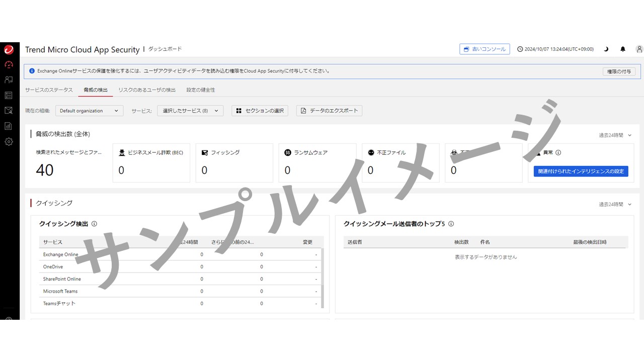Click the envelope icon on フィッシング card
Screen dimensions: 644x362
tap(205, 152)
